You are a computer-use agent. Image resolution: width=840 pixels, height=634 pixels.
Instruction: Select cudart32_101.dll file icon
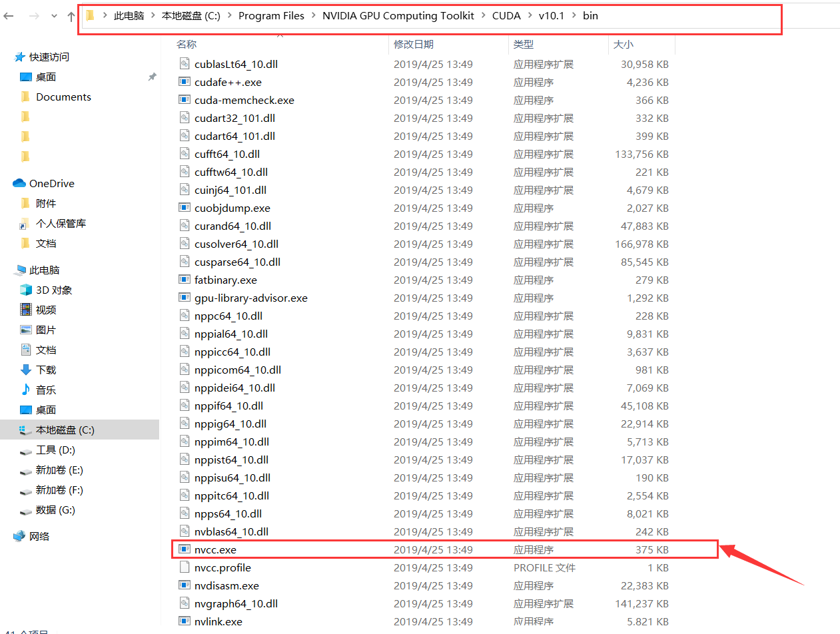click(185, 118)
